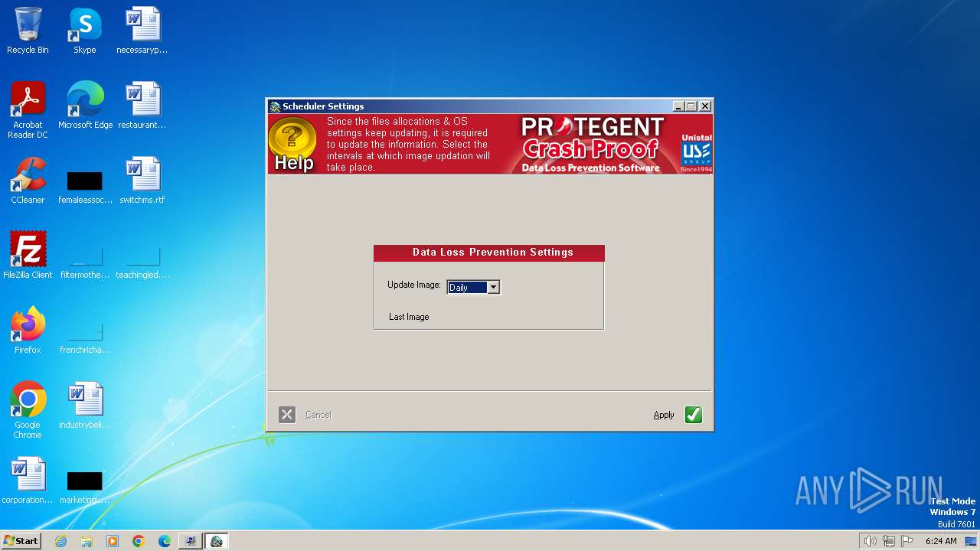Open the Windows Start menu

point(21,541)
